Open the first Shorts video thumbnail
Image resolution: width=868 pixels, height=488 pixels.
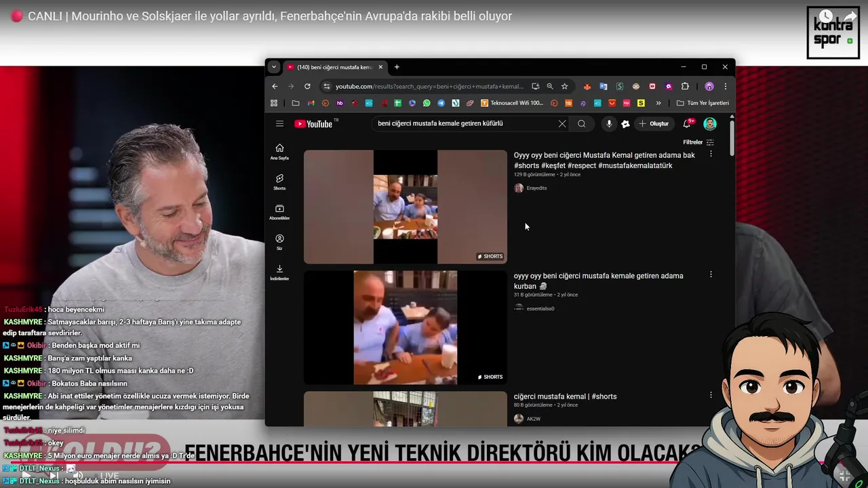406,207
